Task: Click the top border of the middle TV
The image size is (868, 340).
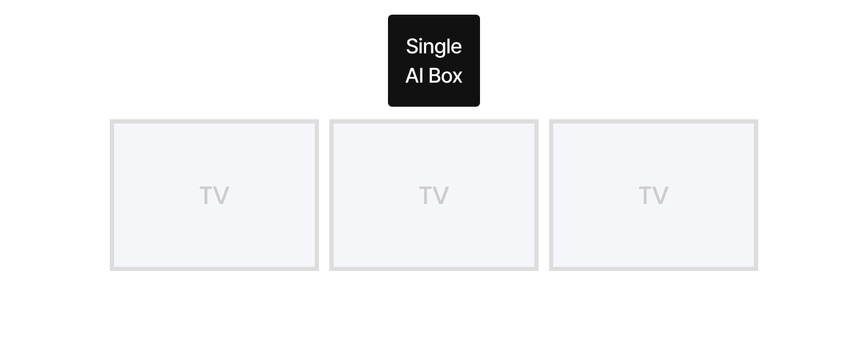Action: [434, 121]
